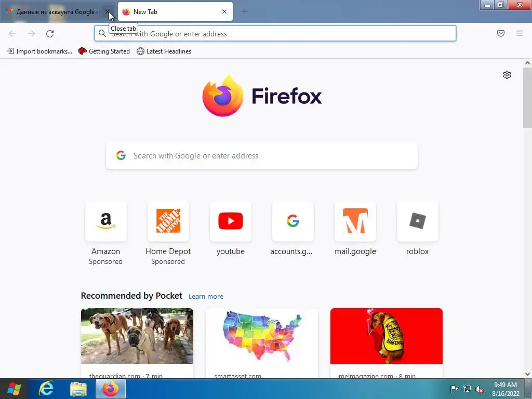Screen dimensions: 532x399
Task: Open new tab personalize gear
Action: tap(507, 75)
